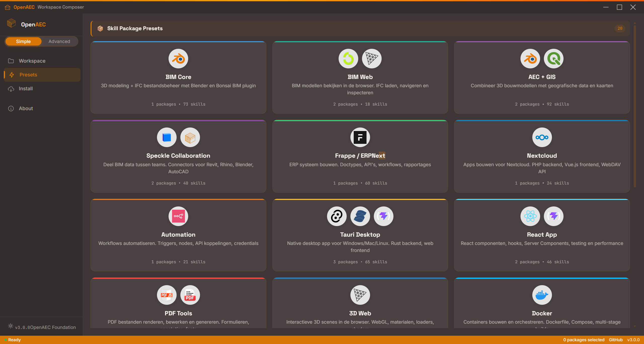Click "2 packages • 92 skills" text
Screen dimensions: 644x344
click(542, 104)
